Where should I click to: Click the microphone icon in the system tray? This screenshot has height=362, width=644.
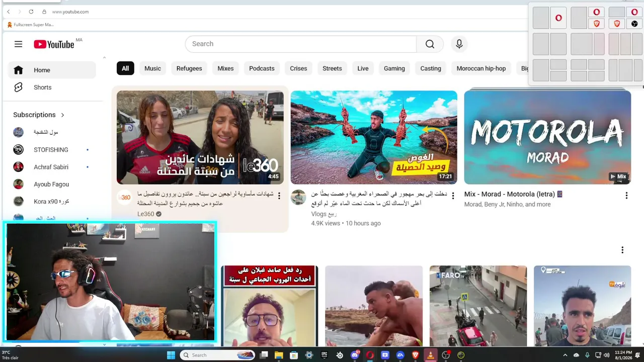click(x=587, y=355)
